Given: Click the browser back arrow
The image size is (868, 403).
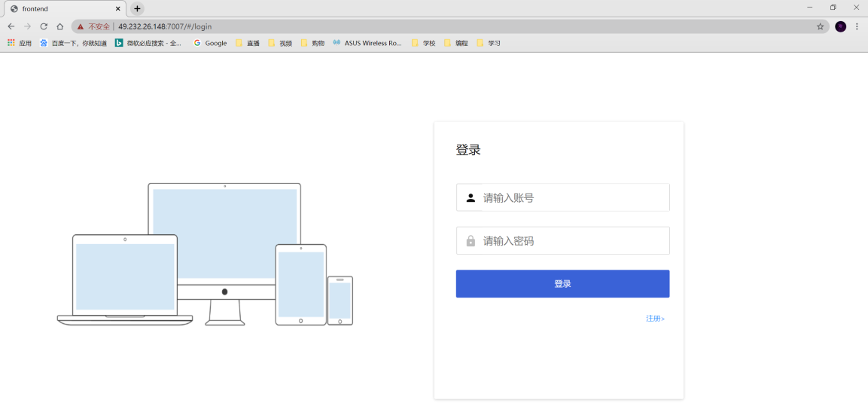Looking at the screenshot, I should tap(11, 26).
